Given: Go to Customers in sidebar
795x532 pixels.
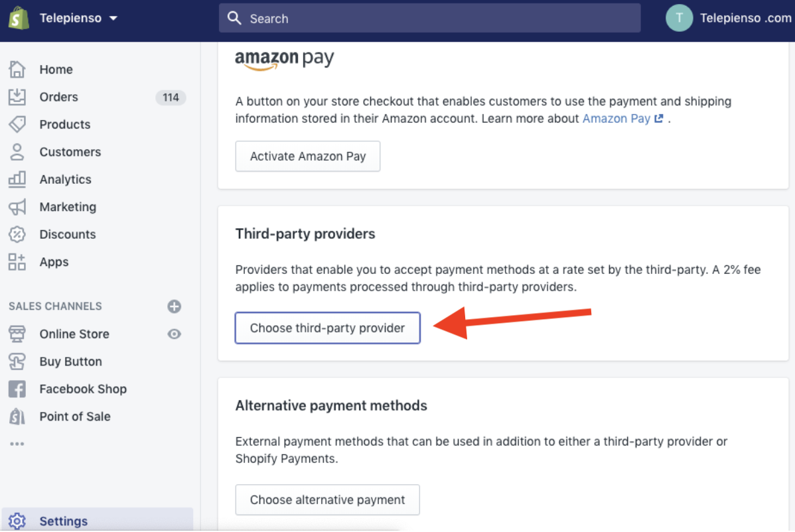Looking at the screenshot, I should [x=70, y=152].
